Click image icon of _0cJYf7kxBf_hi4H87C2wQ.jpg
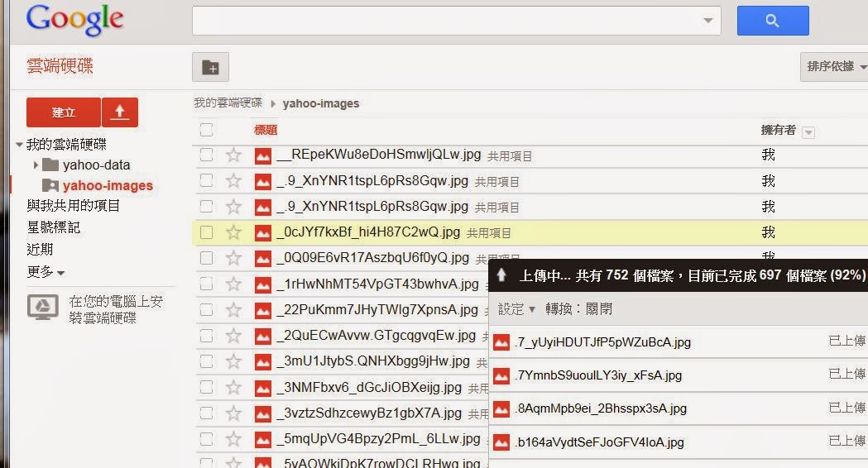Screen dimensions: 868x468 tap(263, 233)
